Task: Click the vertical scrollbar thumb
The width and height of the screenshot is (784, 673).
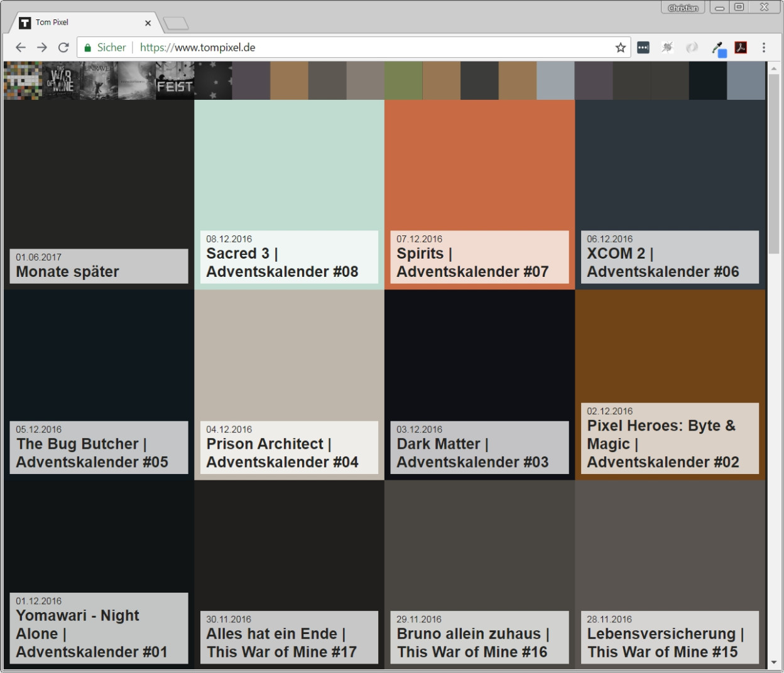Action: (774, 164)
